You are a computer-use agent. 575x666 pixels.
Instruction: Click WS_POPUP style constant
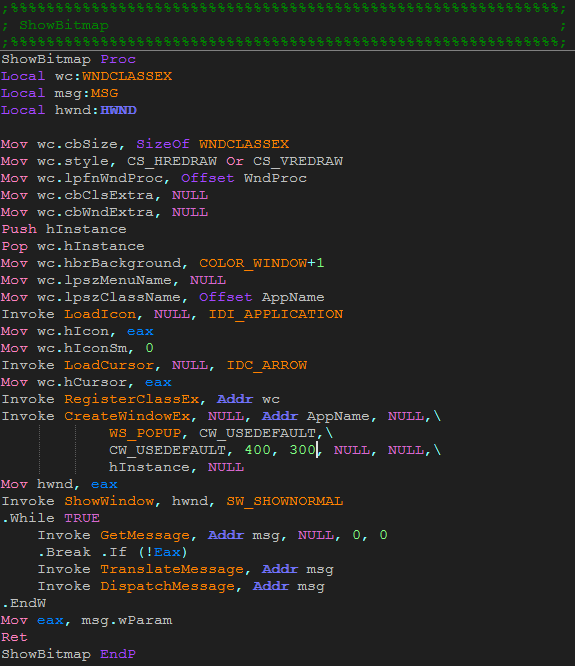pos(145,433)
